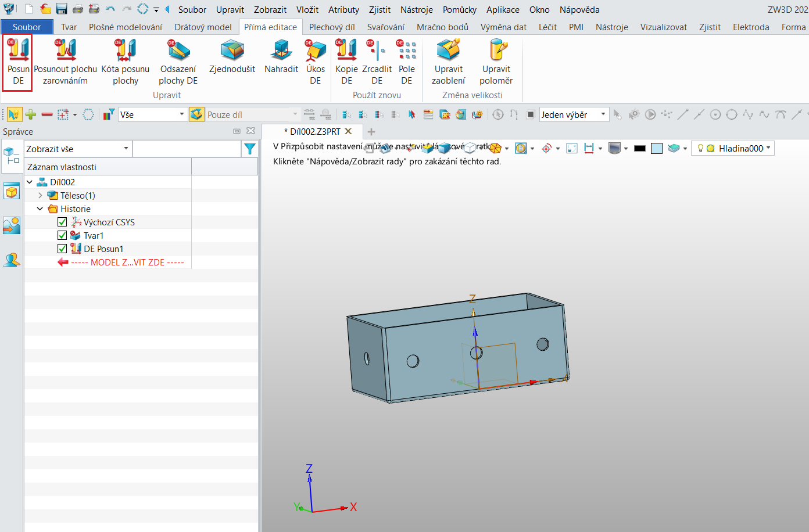Toggle the Tvar1 feature checkbox
The width and height of the screenshot is (809, 532).
62,235
